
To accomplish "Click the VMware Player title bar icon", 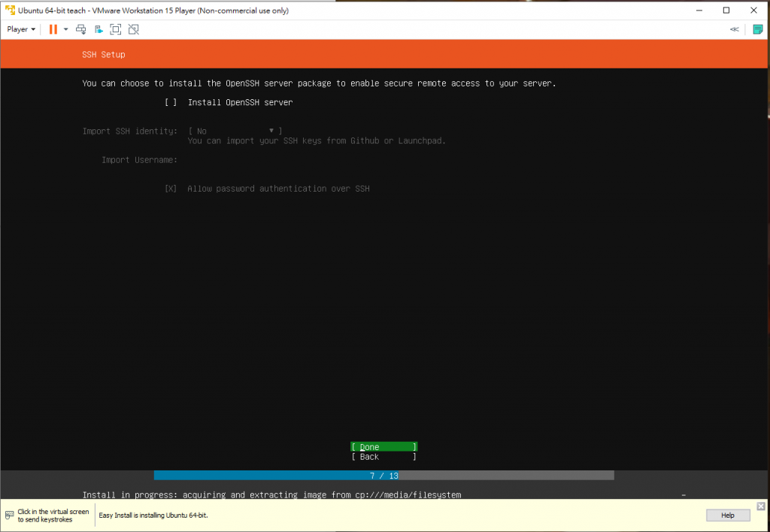I will click(10, 11).
